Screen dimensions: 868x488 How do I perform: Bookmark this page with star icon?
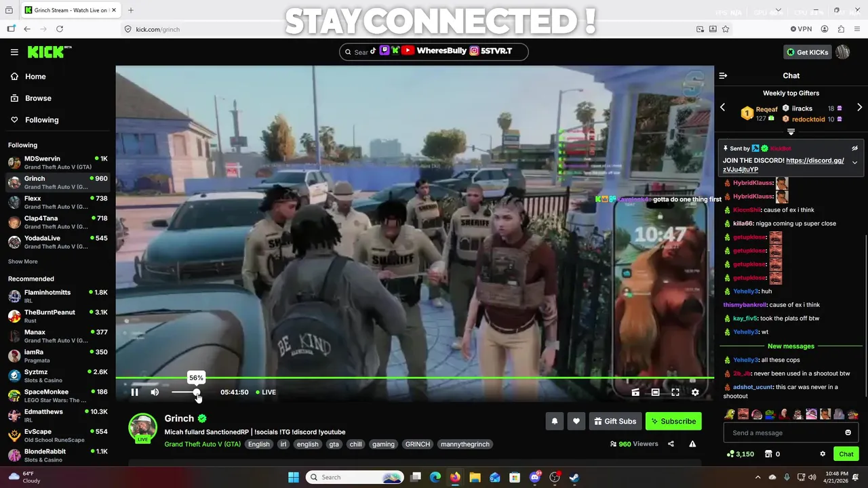pyautogui.click(x=726, y=29)
